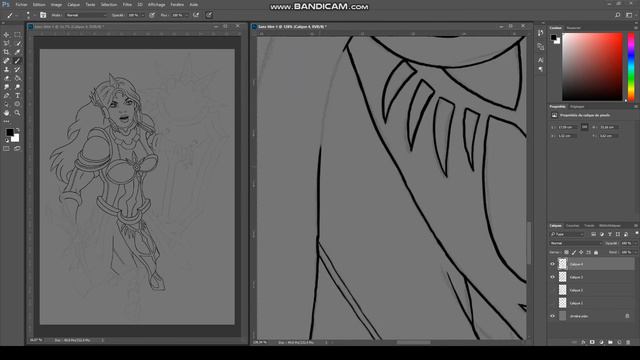This screenshot has height=360, width=640.
Task: Select the Eyedropper tool
Action: [17, 52]
